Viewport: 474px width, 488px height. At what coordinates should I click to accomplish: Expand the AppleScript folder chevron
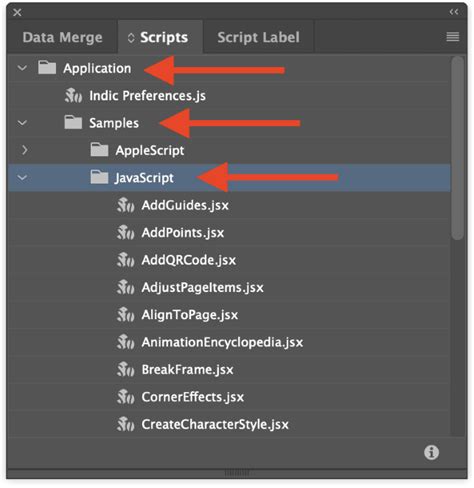tap(24, 150)
